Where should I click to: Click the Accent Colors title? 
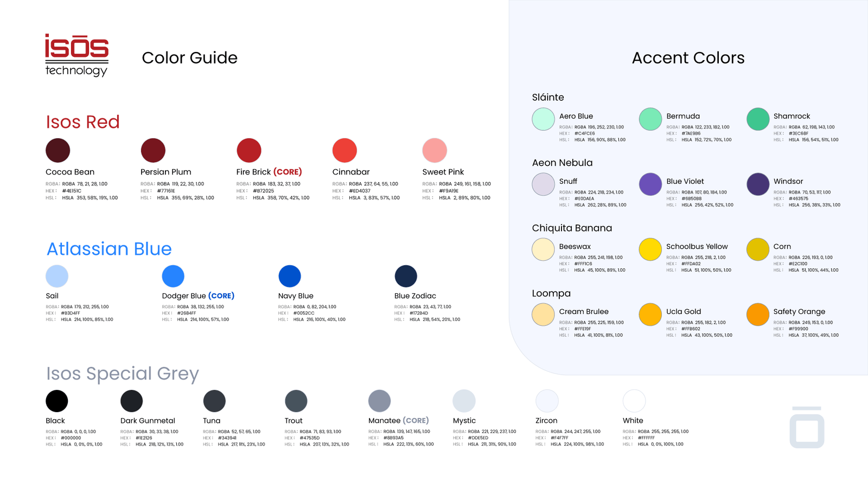click(x=688, y=58)
